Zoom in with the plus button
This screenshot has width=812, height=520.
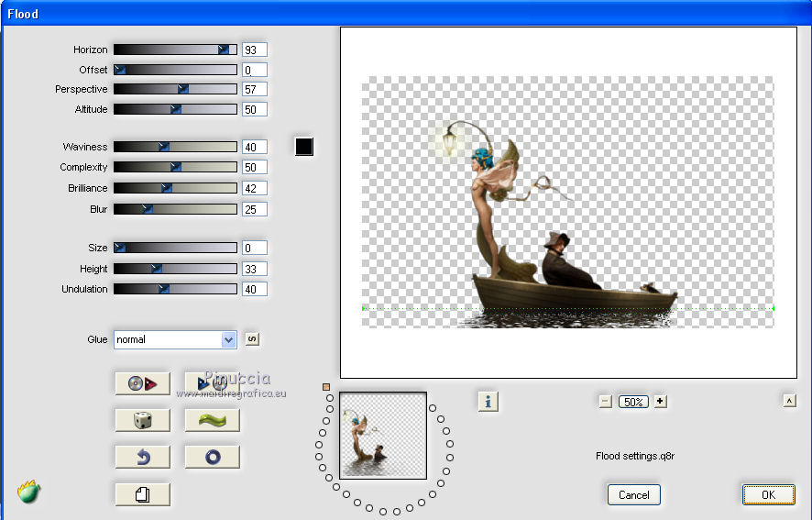660,402
